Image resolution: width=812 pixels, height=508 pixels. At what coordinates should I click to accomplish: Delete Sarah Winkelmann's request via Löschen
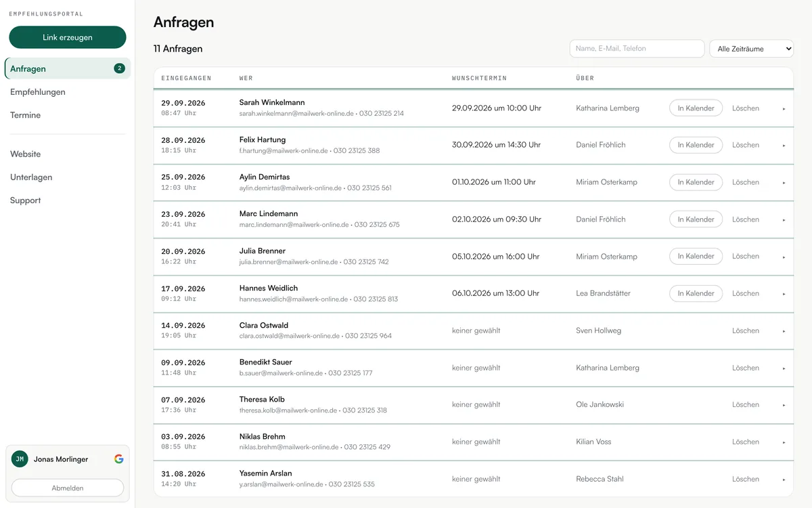point(746,108)
